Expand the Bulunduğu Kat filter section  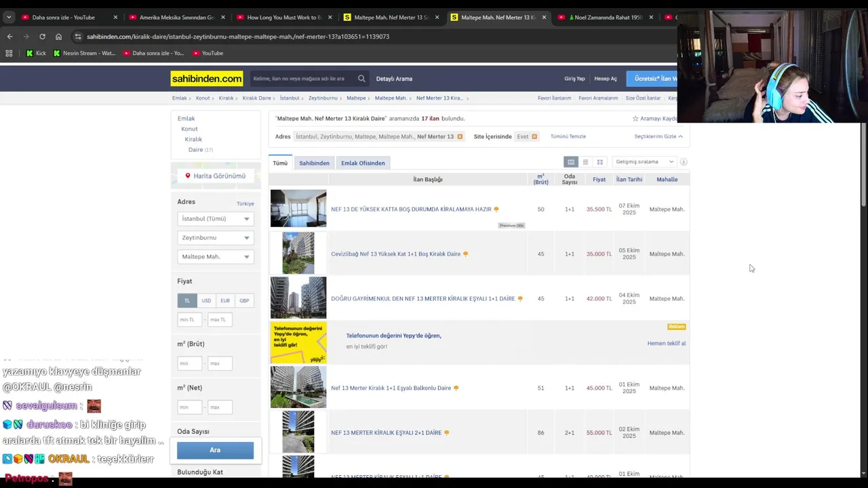pyautogui.click(x=200, y=472)
